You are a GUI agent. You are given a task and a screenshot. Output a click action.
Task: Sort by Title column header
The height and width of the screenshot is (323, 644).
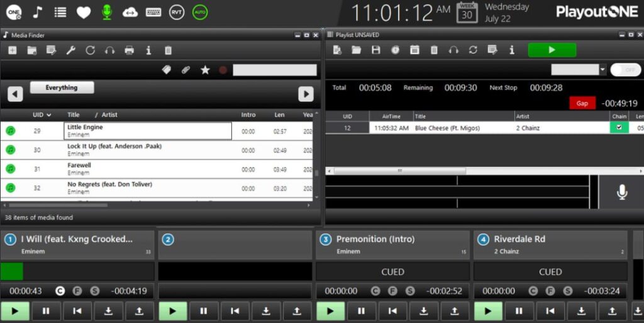pos(74,115)
